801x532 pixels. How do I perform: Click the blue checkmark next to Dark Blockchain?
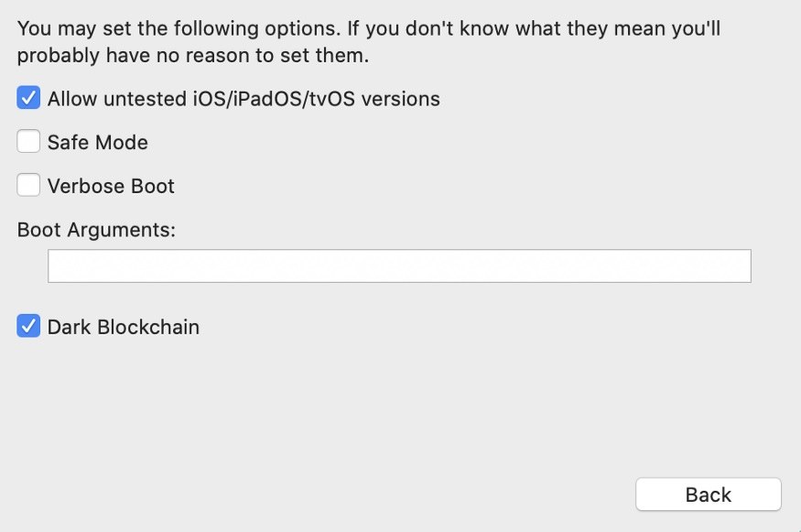pyautogui.click(x=28, y=327)
